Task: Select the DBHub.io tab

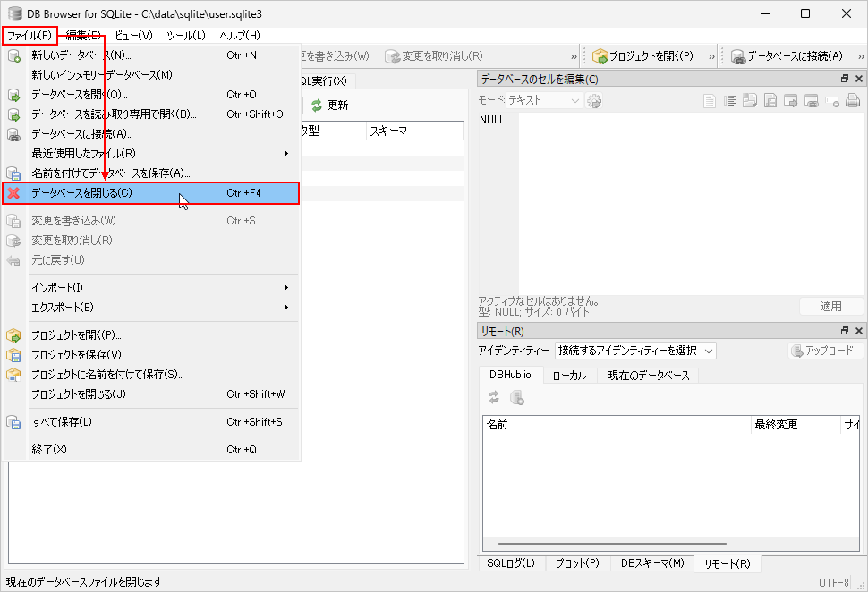Action: 510,375
